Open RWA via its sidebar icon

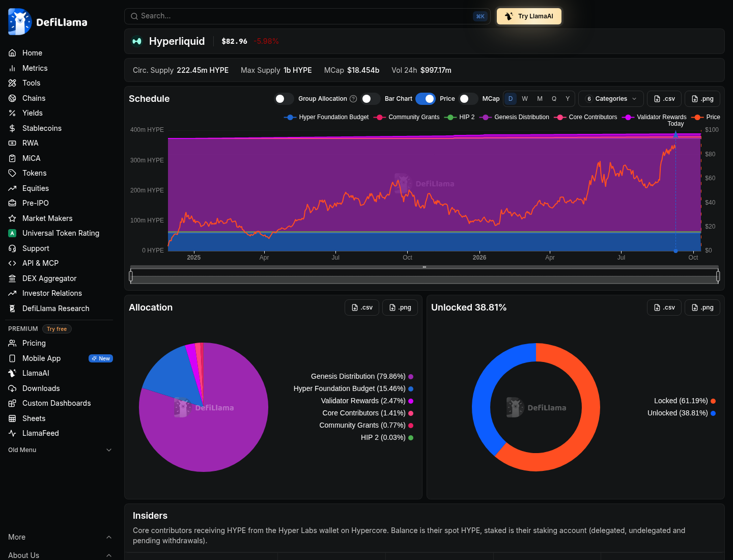12,143
